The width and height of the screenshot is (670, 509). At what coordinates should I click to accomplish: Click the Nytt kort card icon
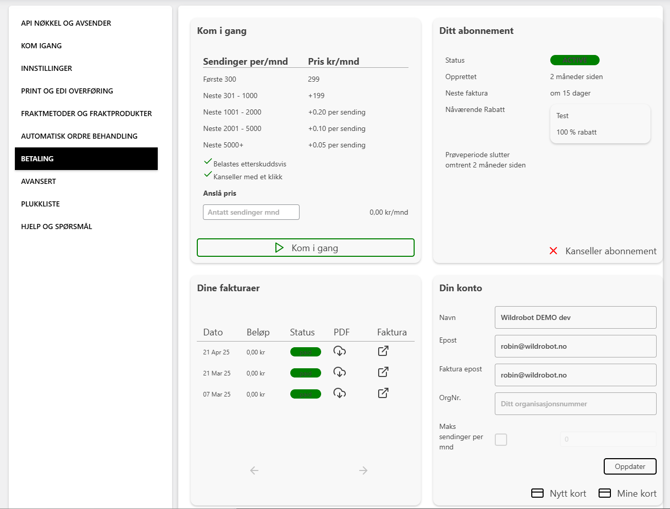(x=537, y=493)
